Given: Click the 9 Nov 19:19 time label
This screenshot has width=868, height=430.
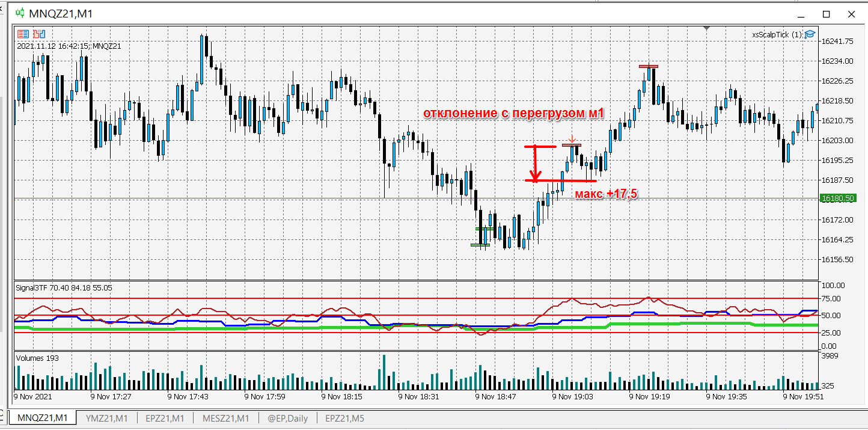Looking at the screenshot, I should pyautogui.click(x=650, y=397).
